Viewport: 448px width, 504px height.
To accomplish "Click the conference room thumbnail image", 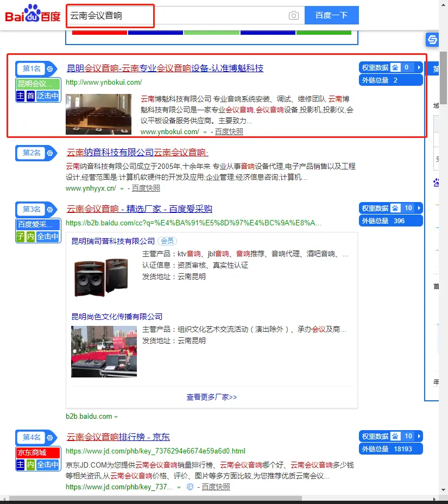I will pyautogui.click(x=98, y=114).
